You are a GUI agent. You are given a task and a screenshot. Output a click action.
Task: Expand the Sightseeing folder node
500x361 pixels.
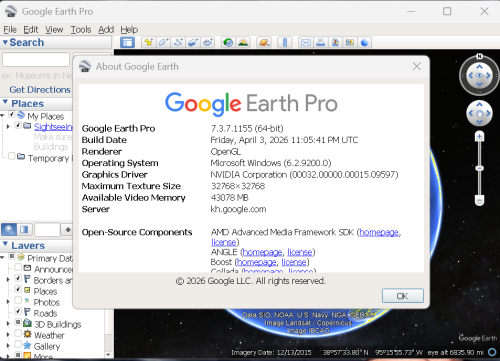8,127
